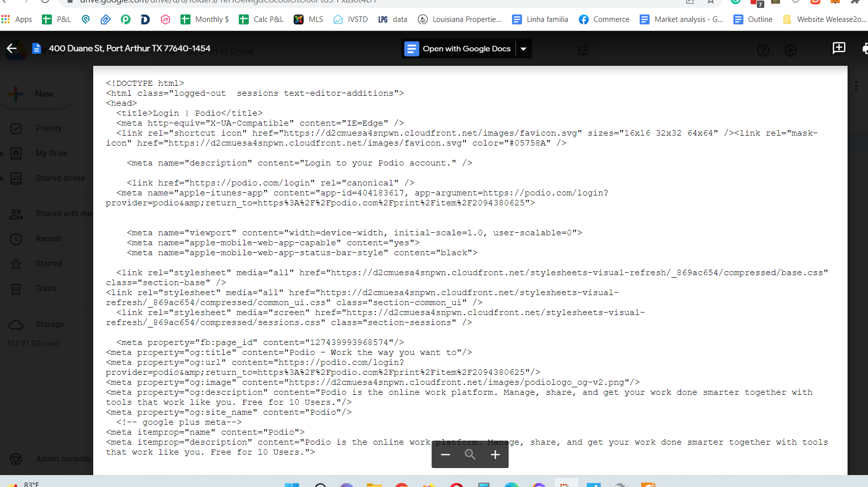Select Recent in the Drive sidebar
Viewport: 868px width, 487px height.
(x=48, y=239)
